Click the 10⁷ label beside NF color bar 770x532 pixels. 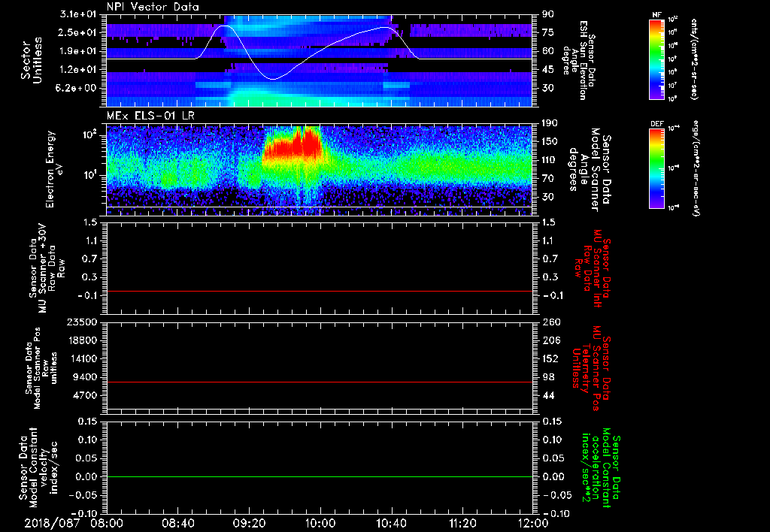(x=673, y=86)
